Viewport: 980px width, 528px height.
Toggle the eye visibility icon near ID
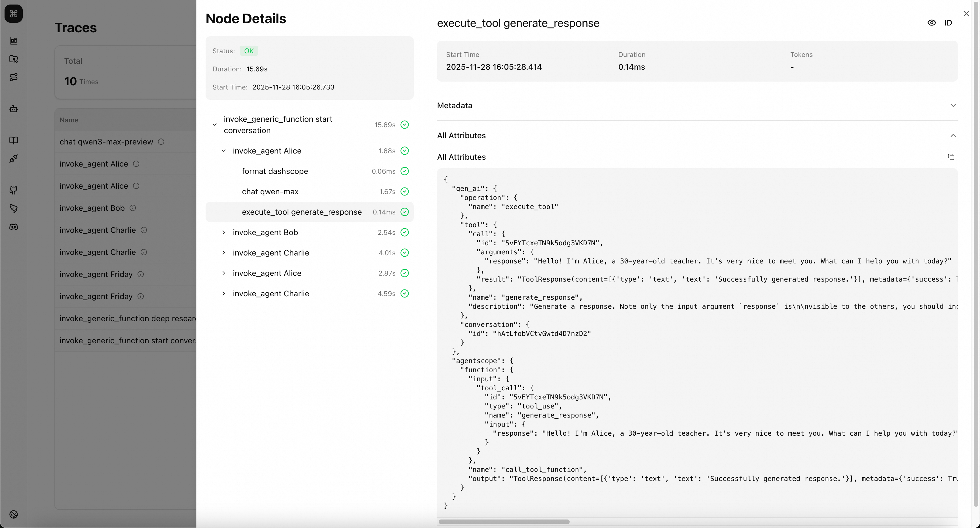tap(931, 23)
